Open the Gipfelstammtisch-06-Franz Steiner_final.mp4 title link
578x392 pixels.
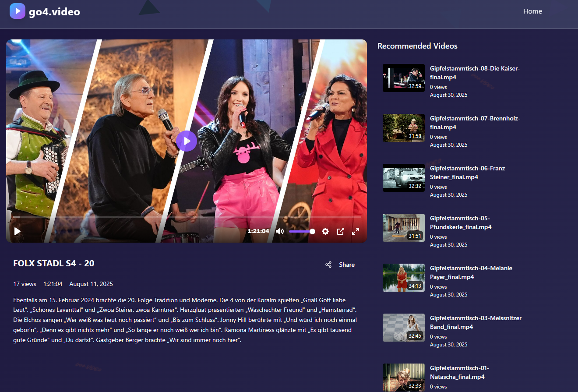[468, 173]
